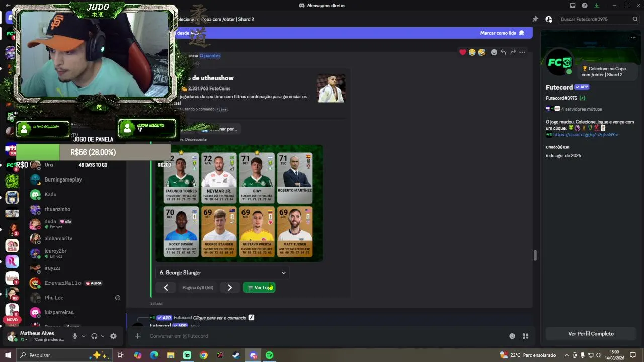The image size is (644, 362).
Task: Go to previous page of players
Action: 166,287
